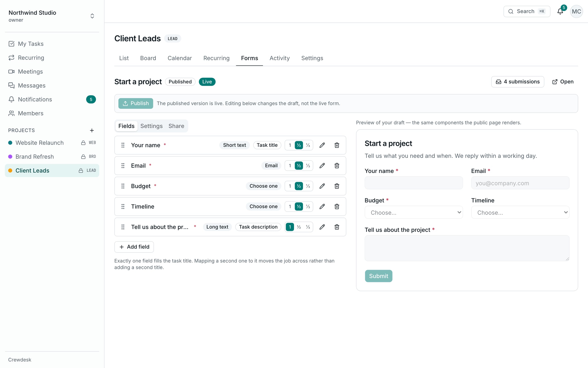Open the Timeline Choose dropdown in preview
The width and height of the screenshot is (588, 368).
point(520,212)
